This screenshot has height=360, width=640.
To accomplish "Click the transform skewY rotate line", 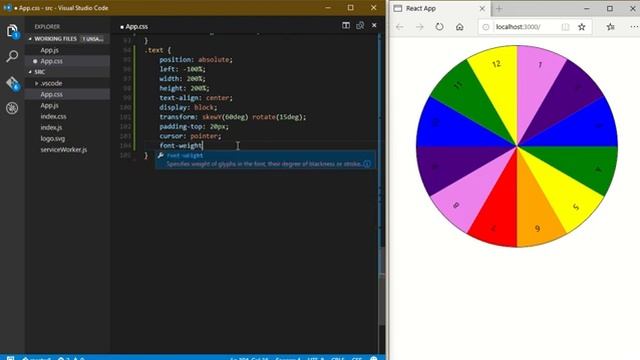I will 233,117.
